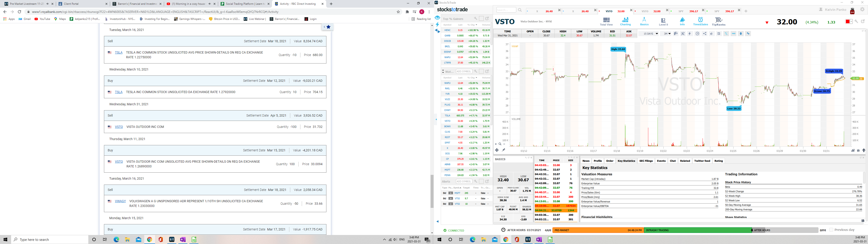Expand the red color swatch dropdown
Image resolution: width=868 pixels, height=244 pixels.
click(x=851, y=21)
